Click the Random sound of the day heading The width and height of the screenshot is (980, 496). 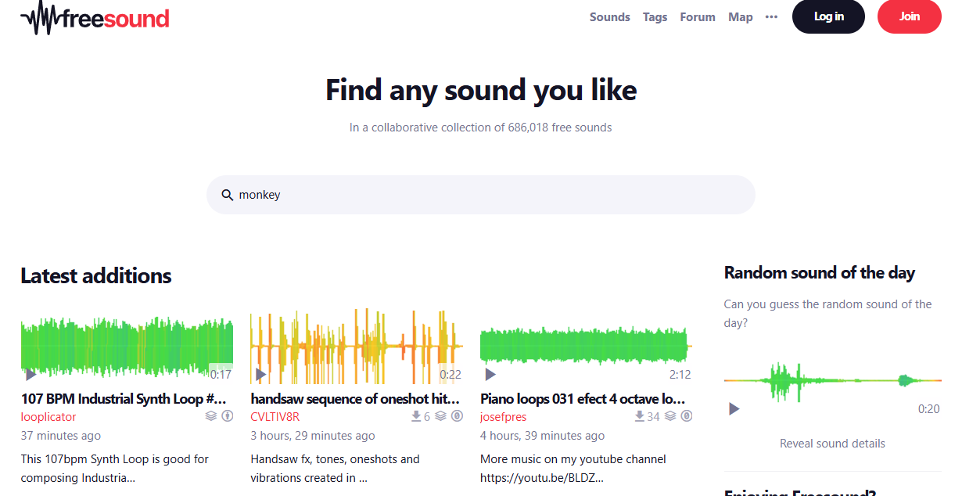point(820,273)
